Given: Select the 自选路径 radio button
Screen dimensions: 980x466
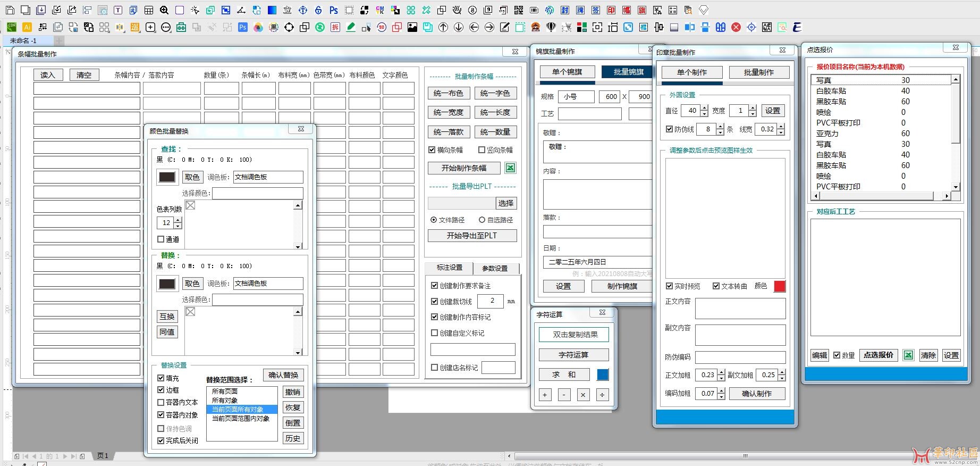Looking at the screenshot, I should coord(482,220).
